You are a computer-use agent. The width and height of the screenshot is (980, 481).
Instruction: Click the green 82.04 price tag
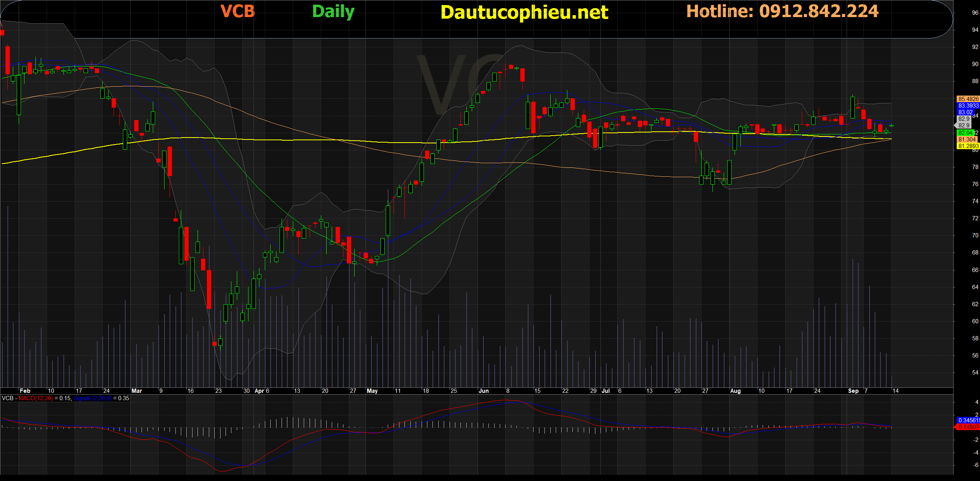click(x=965, y=133)
